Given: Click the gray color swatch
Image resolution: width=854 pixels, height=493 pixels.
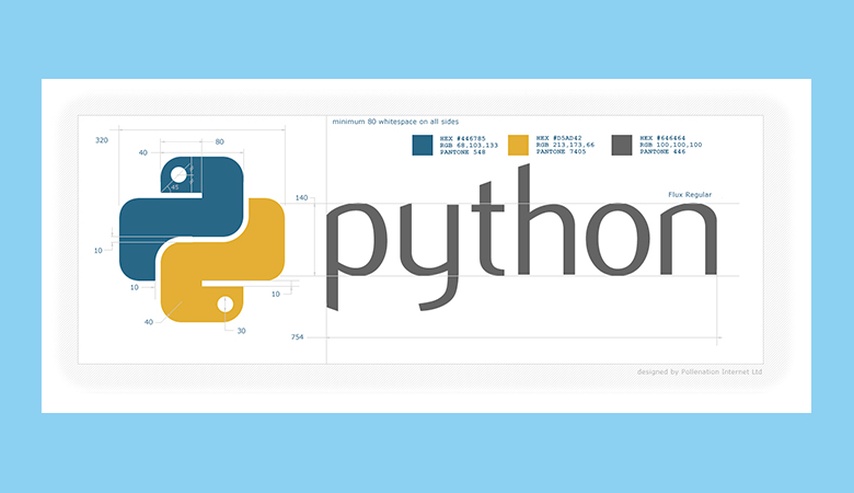Looking at the screenshot, I should point(621,145).
